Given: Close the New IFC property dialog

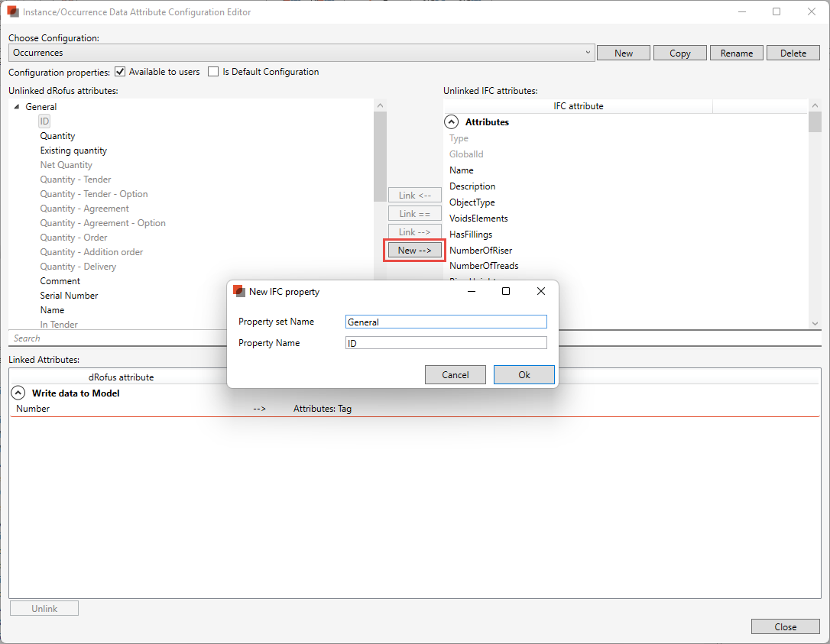Looking at the screenshot, I should pos(541,292).
